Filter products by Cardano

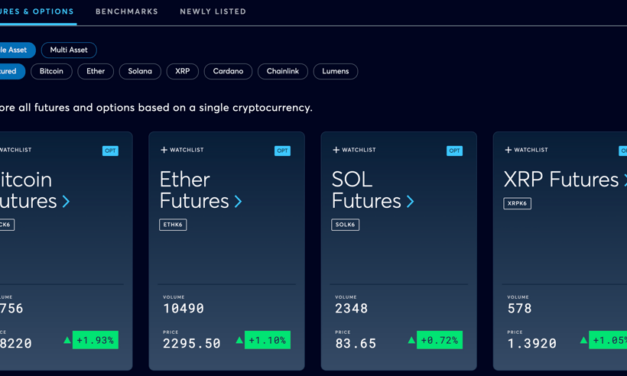click(228, 71)
